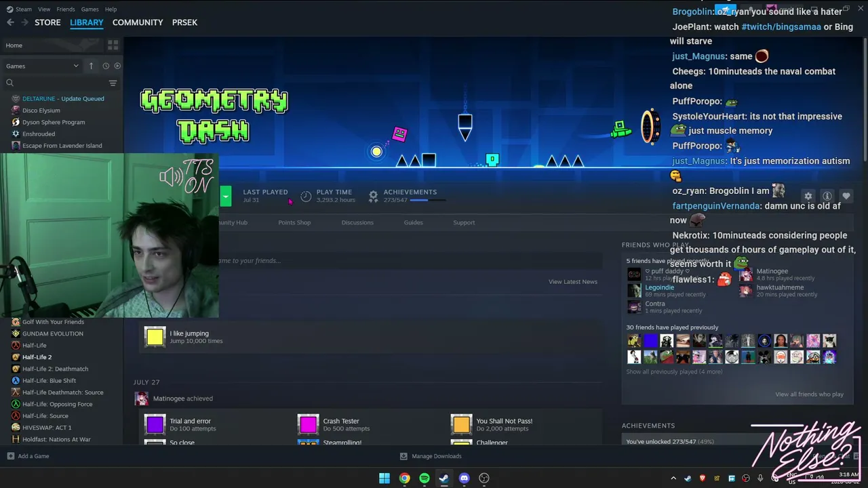This screenshot has width=868, height=488.
Task: Open Spotify from the taskbar
Action: coord(424,479)
